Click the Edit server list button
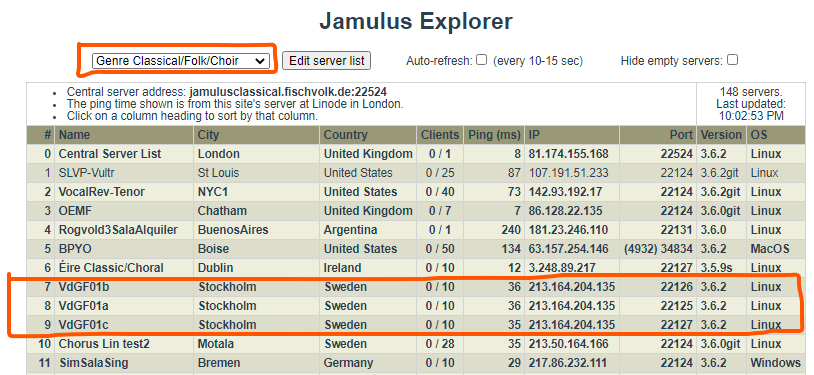The height and width of the screenshot is (375, 814). tap(327, 60)
